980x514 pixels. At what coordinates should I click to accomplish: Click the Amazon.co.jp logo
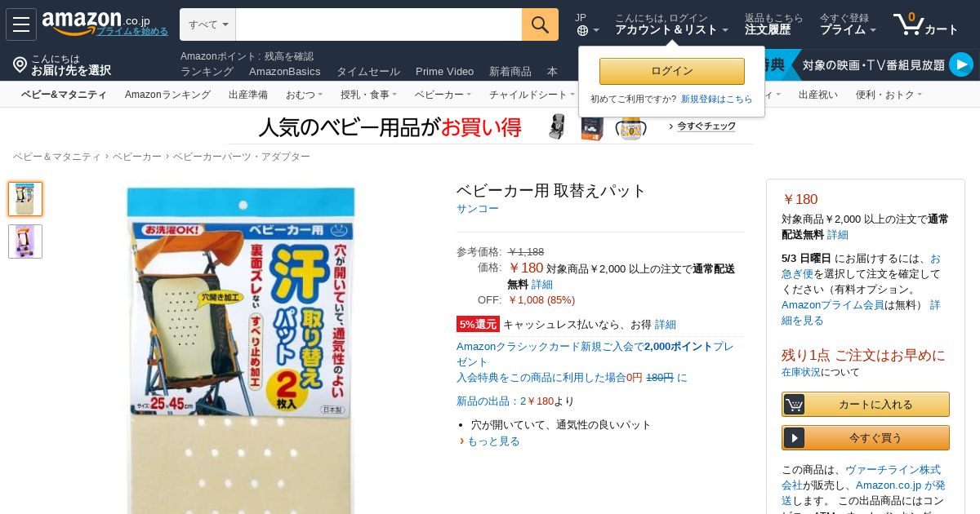[x=96, y=22]
